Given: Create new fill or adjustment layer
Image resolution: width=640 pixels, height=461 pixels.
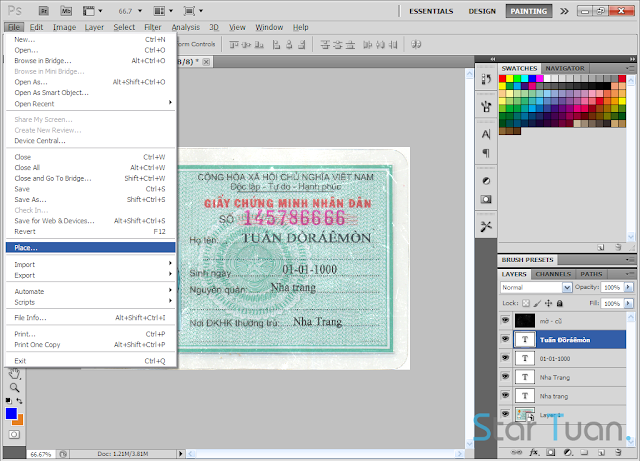Looking at the screenshot, I should [568, 452].
